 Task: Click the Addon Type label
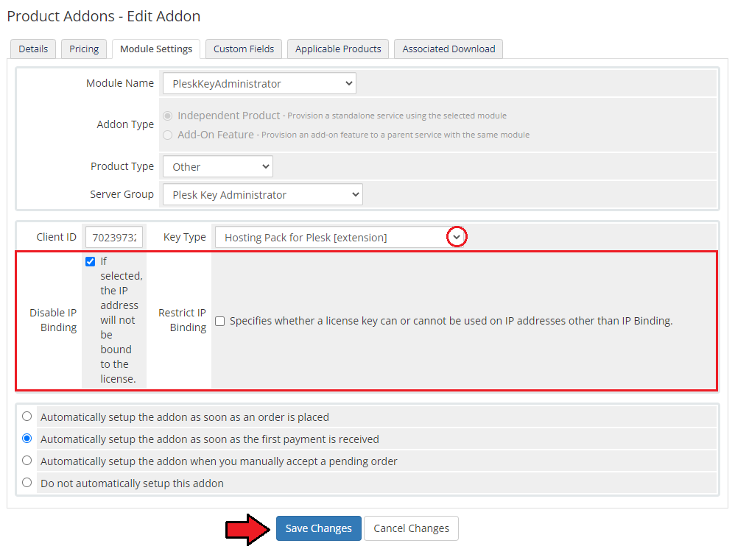[125, 124]
